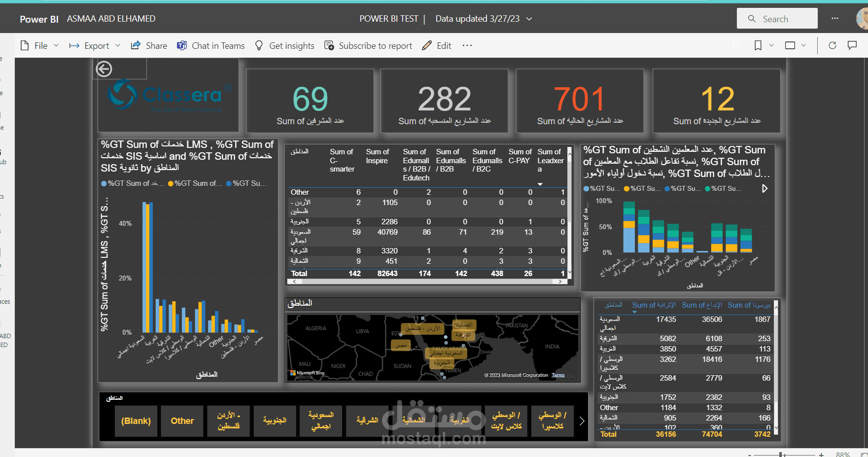Click the first blue legend dot in left chart
The height and width of the screenshot is (457, 868).
click(104, 183)
